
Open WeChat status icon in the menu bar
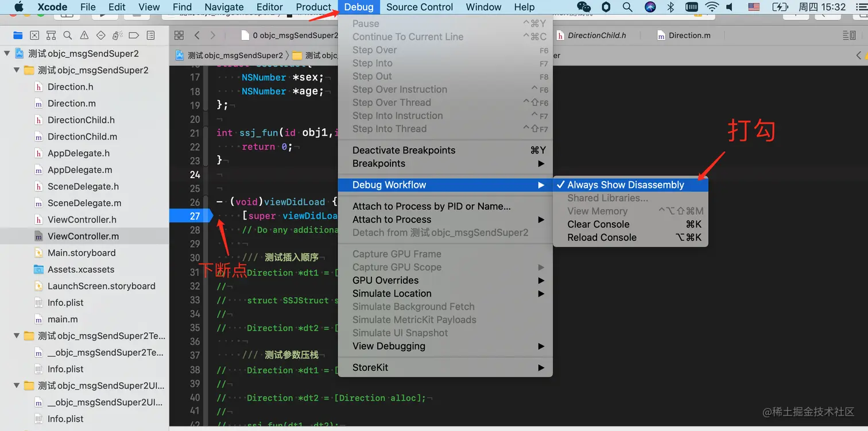coord(584,7)
